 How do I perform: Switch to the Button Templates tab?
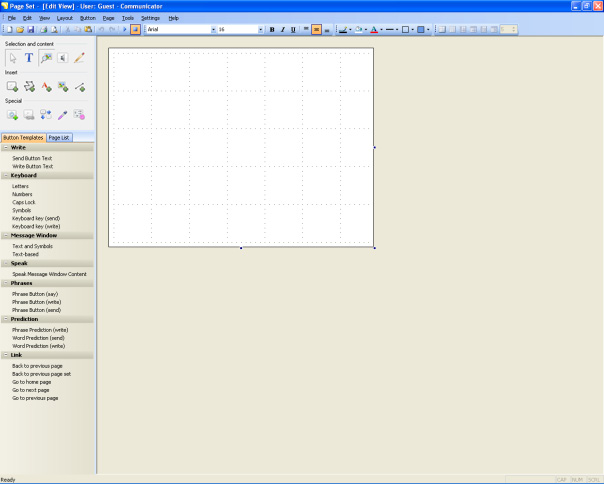[x=23, y=138]
